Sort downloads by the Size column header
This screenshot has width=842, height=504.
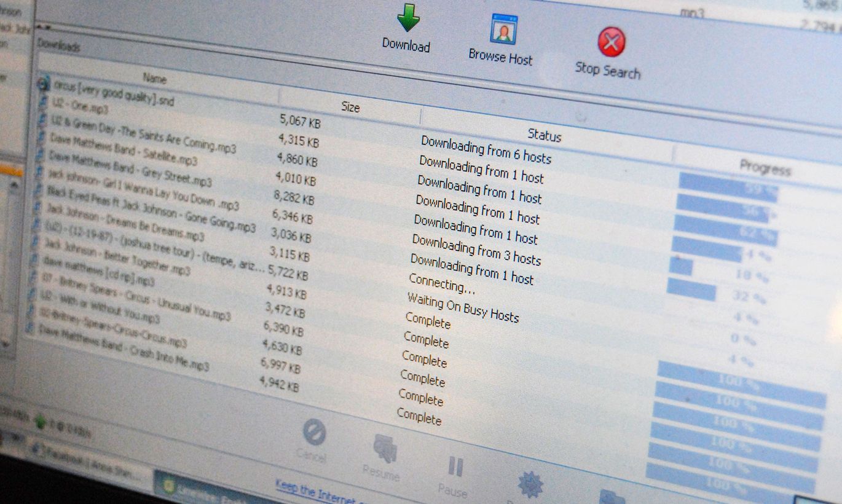point(350,107)
